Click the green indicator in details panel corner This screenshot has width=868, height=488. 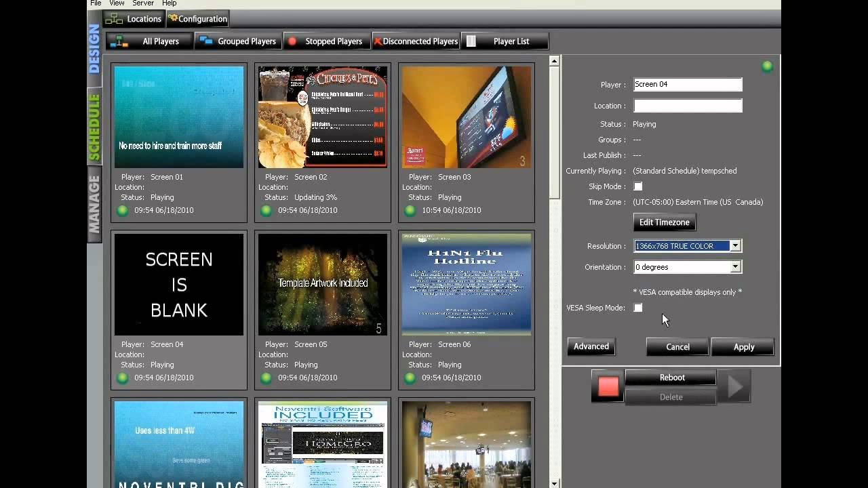pos(767,66)
